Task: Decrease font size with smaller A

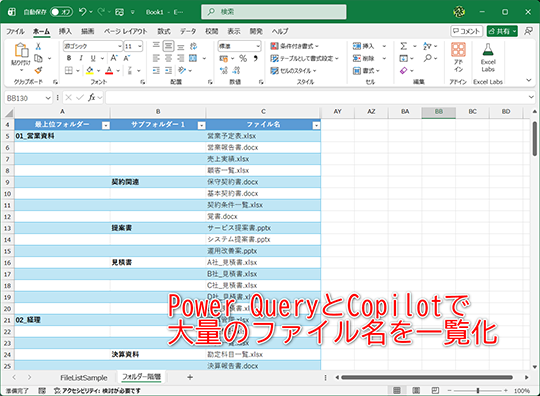Action: [127, 58]
